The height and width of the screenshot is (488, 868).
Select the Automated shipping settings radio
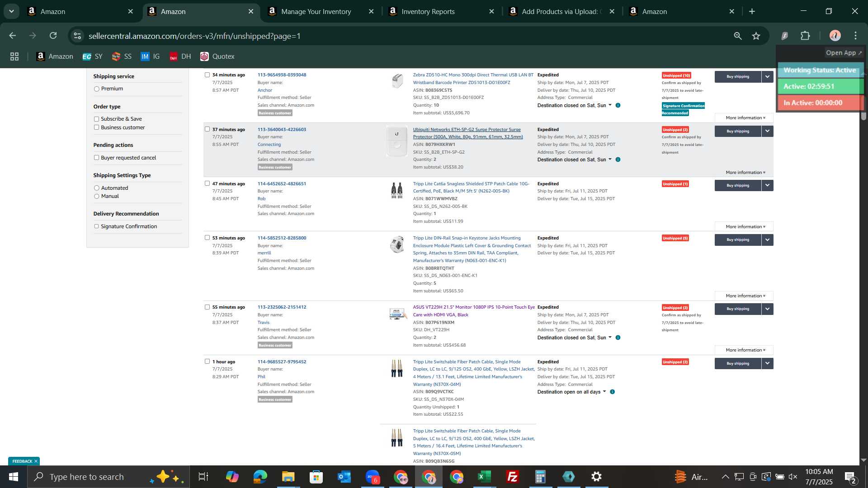96,188
